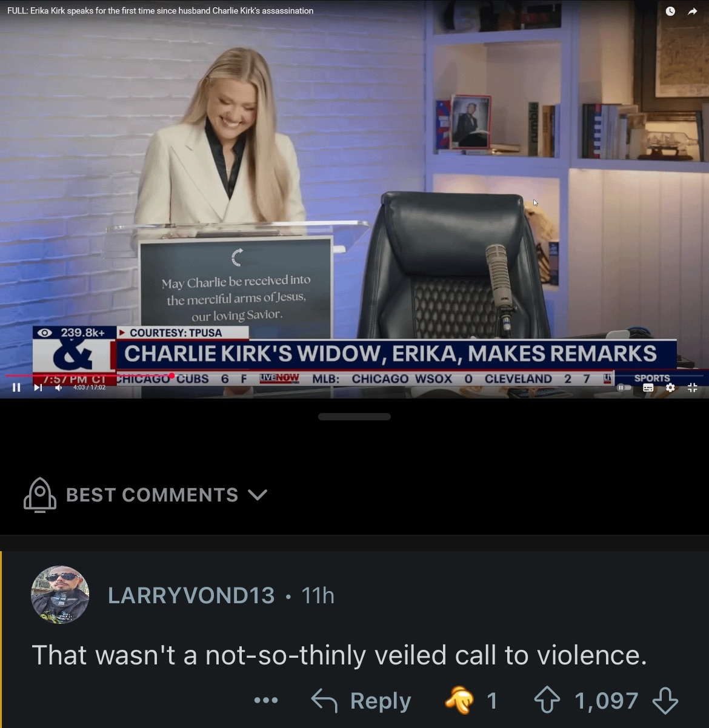
Task: Toggle the autoplay switch
Action: tap(624, 388)
